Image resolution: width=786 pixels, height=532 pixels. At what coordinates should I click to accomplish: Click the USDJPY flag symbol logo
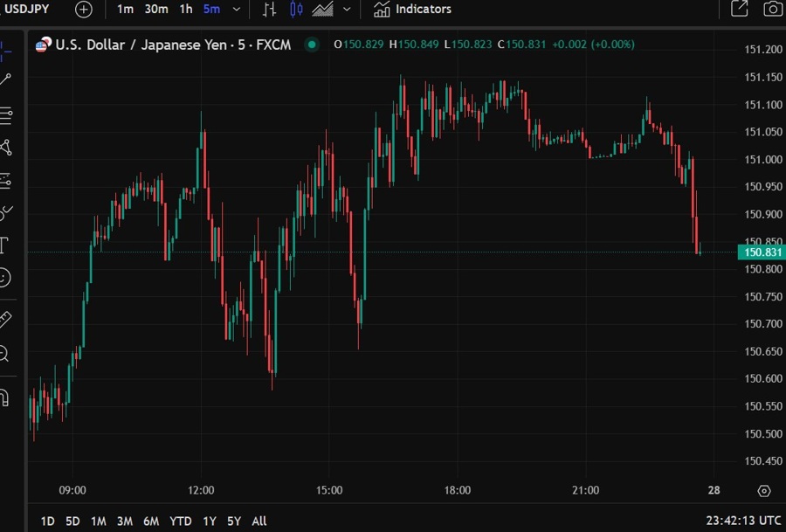43,45
